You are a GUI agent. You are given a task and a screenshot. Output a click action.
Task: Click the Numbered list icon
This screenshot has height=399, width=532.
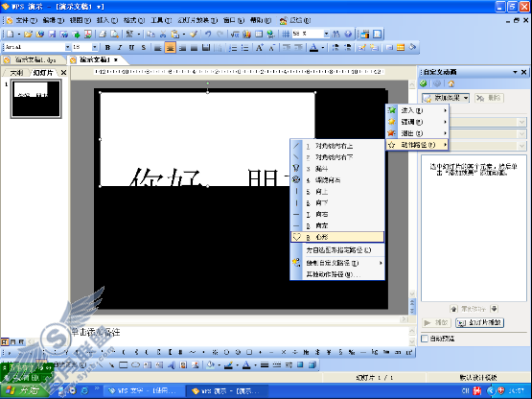point(233,48)
